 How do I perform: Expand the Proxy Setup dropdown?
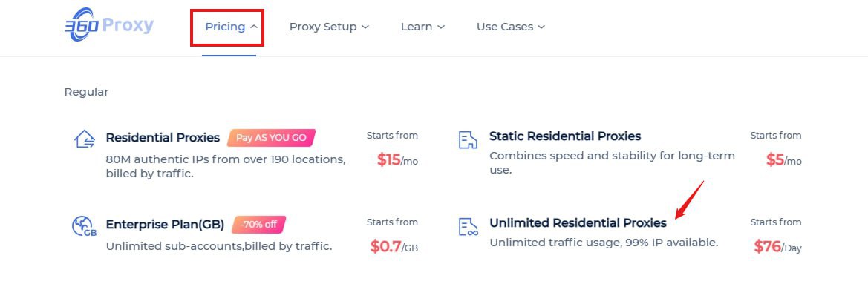(x=329, y=27)
